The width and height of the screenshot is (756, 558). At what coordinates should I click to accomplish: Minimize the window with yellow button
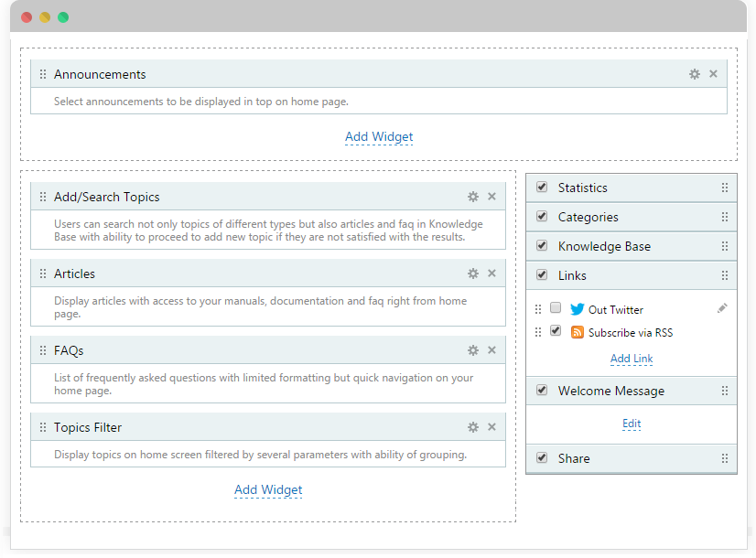point(45,17)
